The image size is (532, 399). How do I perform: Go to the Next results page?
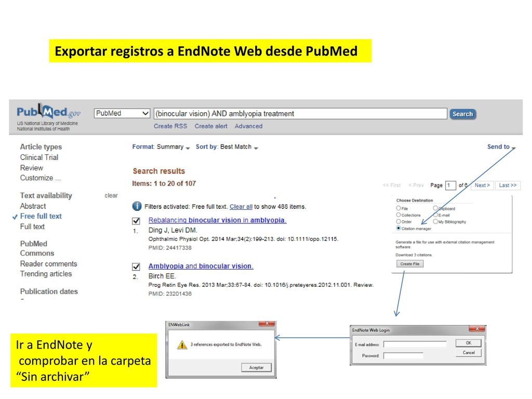click(x=482, y=185)
